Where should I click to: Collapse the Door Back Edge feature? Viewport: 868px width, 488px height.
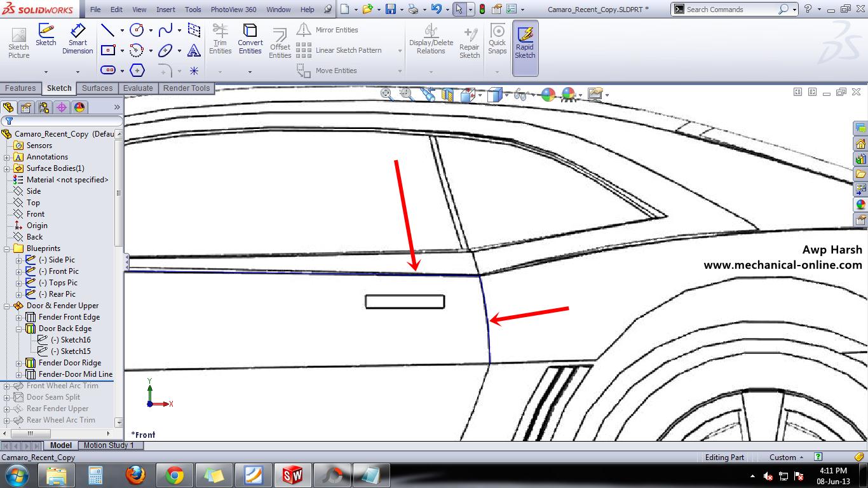click(x=19, y=329)
